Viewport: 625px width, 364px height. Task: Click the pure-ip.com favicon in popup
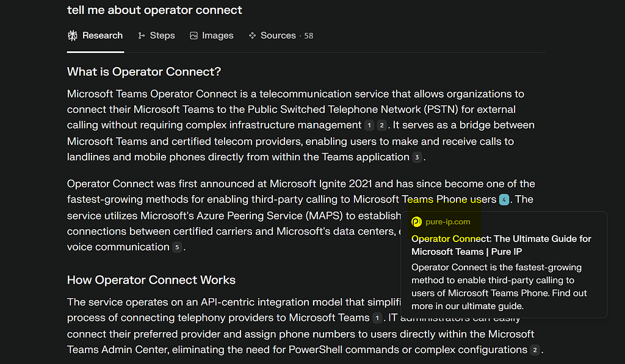point(416,222)
